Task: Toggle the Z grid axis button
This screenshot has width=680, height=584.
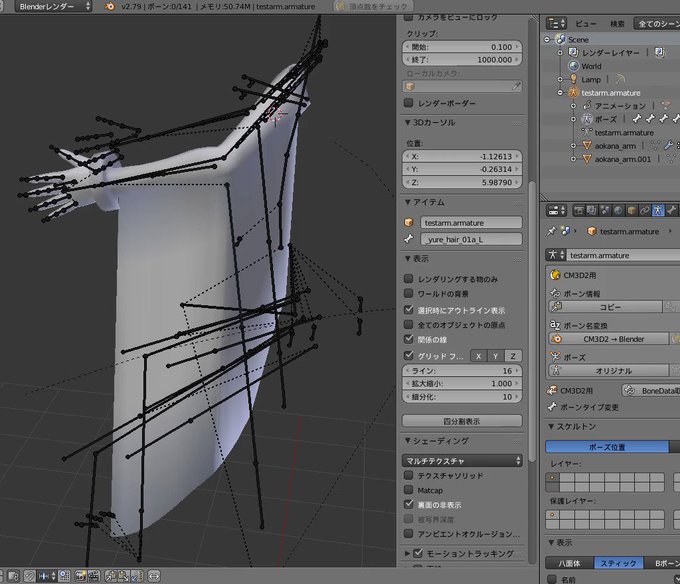Action: (513, 356)
